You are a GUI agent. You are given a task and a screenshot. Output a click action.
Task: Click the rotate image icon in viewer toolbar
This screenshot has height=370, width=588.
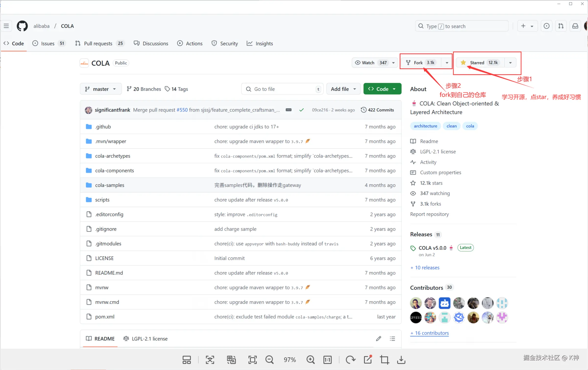(x=350, y=360)
